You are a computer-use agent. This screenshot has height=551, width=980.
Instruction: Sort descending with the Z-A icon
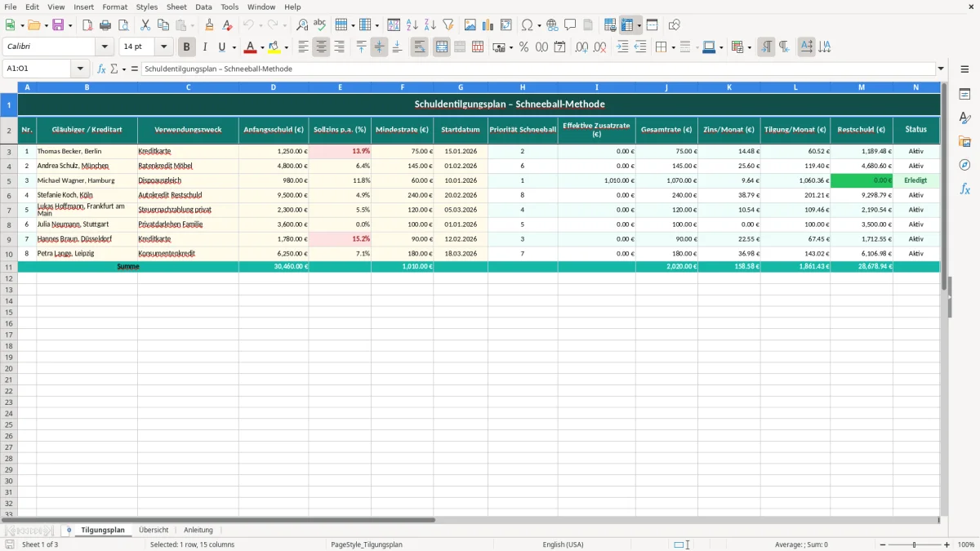pos(430,25)
